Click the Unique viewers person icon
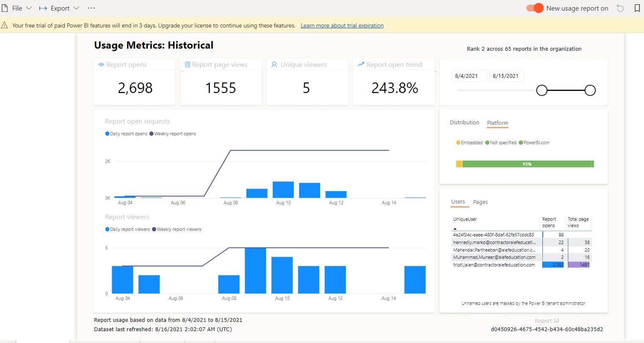The width and height of the screenshot is (644, 343). coord(274,65)
